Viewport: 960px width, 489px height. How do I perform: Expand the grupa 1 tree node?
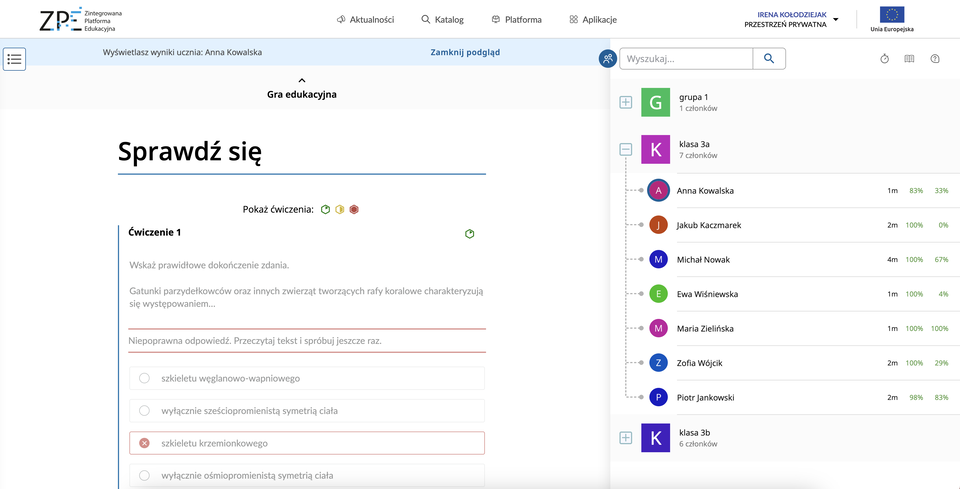pyautogui.click(x=626, y=102)
